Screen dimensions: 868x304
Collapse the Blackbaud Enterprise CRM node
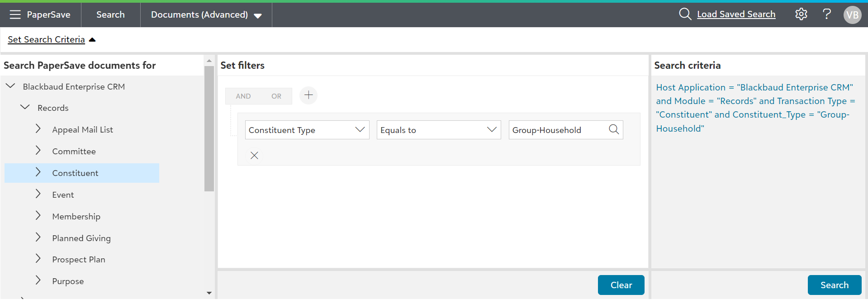click(x=10, y=86)
